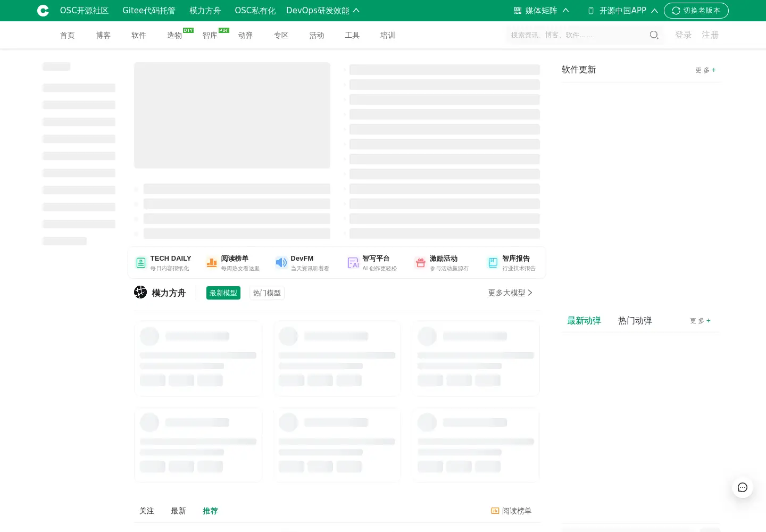The width and height of the screenshot is (766, 532).
Task: Open the 软件 nav menu item
Action: coord(139,35)
